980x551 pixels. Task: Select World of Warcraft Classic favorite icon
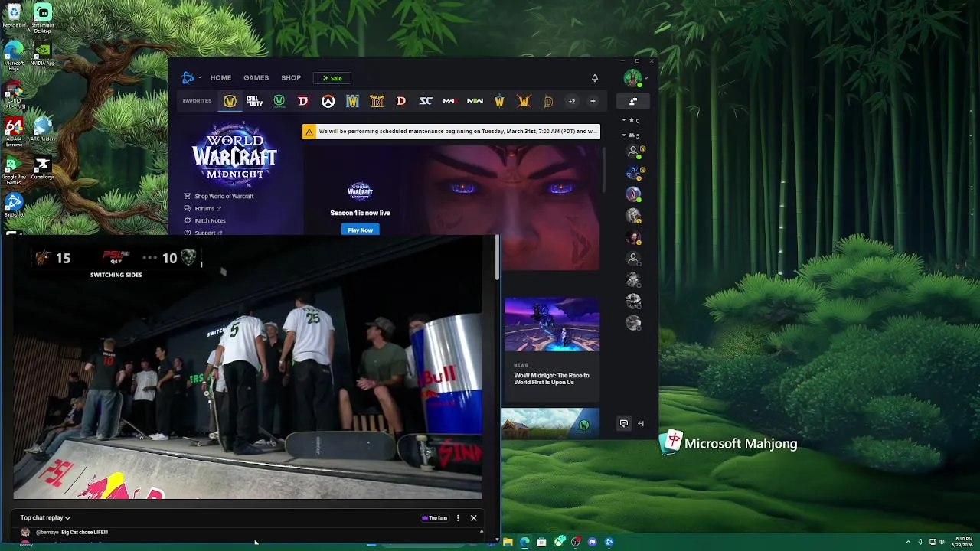coord(279,101)
